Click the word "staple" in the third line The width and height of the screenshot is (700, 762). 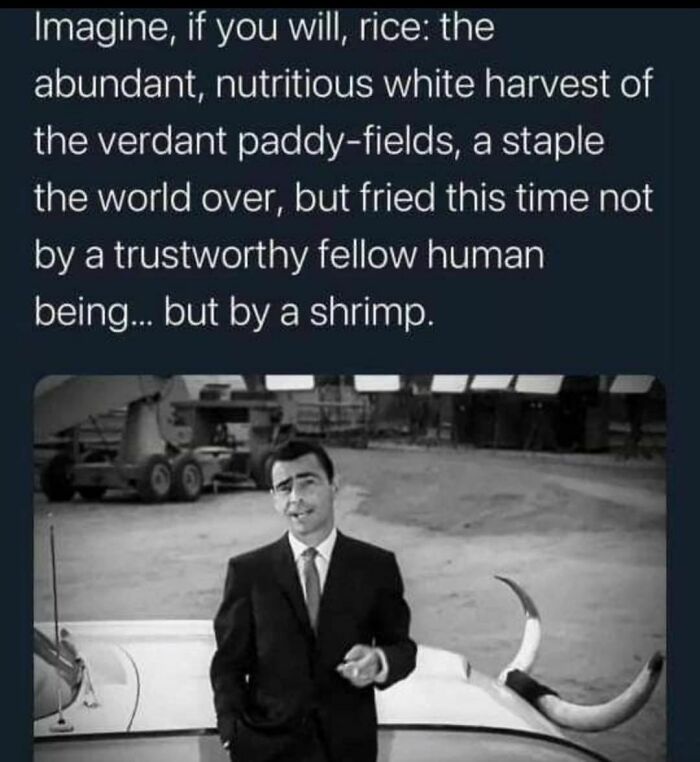553,143
